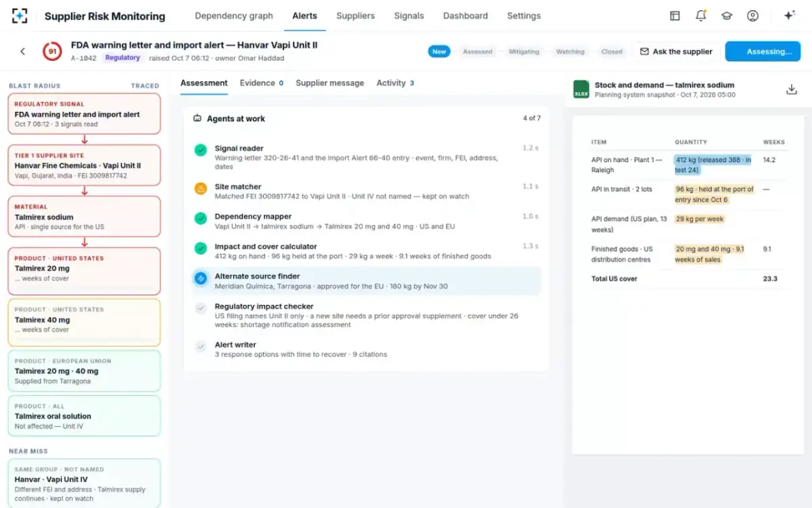Click Signal reader green check icon
This screenshot has height=508, width=812.
200,150
